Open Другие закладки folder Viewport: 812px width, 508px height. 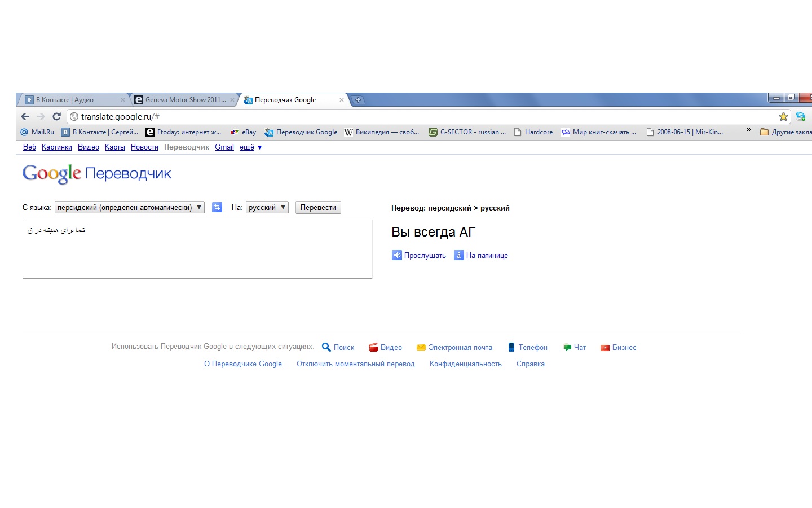[x=786, y=132]
